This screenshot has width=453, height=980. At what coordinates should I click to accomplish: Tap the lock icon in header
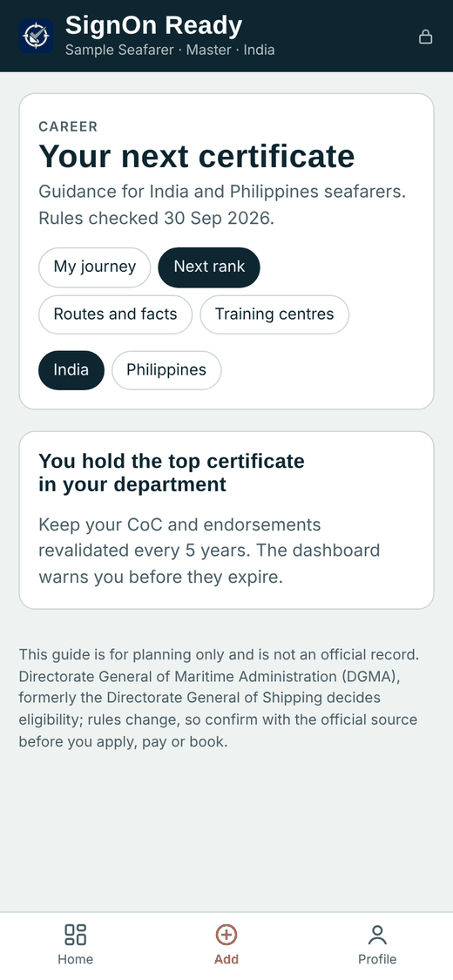(425, 37)
